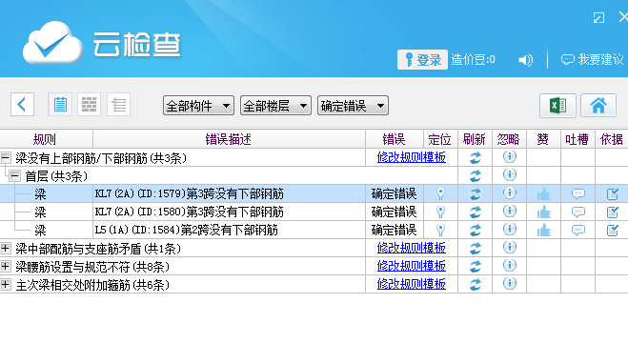This screenshot has height=364, width=628.
Task: Comment (吐槽) on KL7 ID:1580 row
Action: pyautogui.click(x=577, y=212)
